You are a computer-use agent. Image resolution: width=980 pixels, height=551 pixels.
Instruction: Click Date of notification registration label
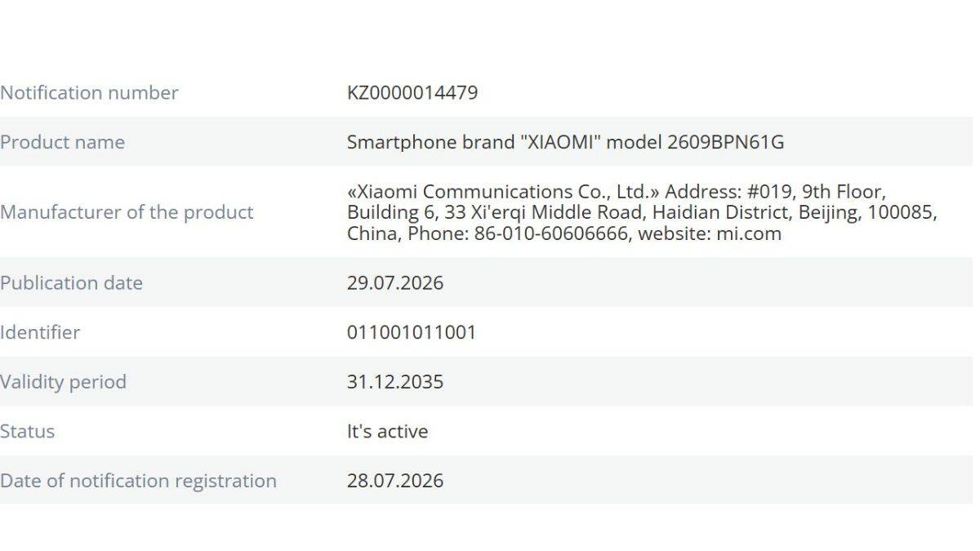pyautogui.click(x=138, y=481)
